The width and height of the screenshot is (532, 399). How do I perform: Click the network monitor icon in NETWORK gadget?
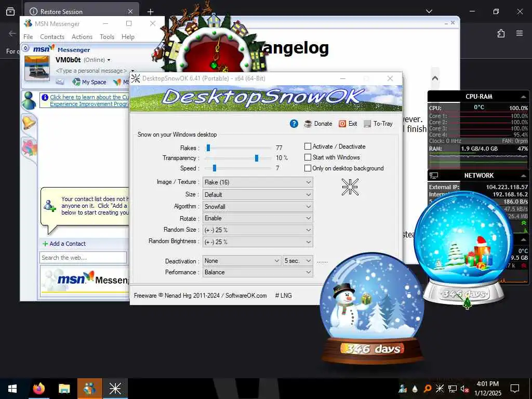[x=434, y=176]
